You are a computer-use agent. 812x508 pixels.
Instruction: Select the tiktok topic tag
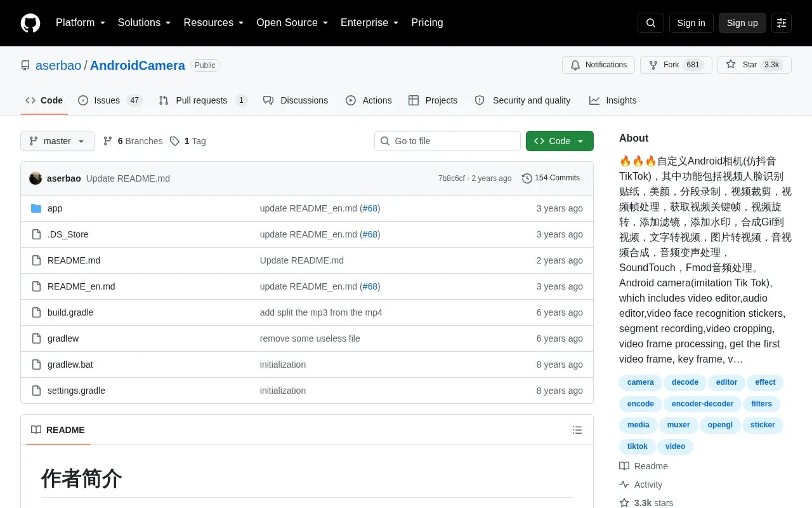(x=638, y=446)
